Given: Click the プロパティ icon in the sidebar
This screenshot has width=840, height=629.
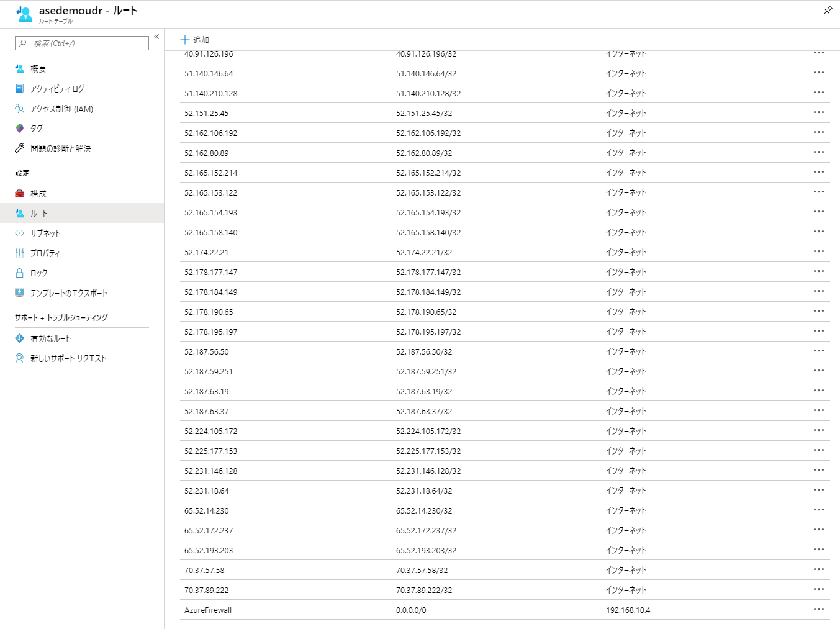Looking at the screenshot, I should coord(20,253).
